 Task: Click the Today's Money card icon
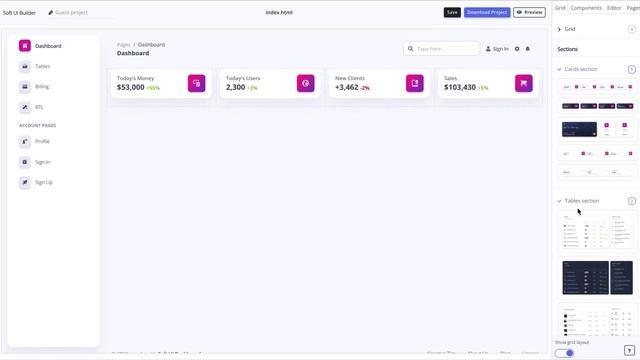coord(196,83)
